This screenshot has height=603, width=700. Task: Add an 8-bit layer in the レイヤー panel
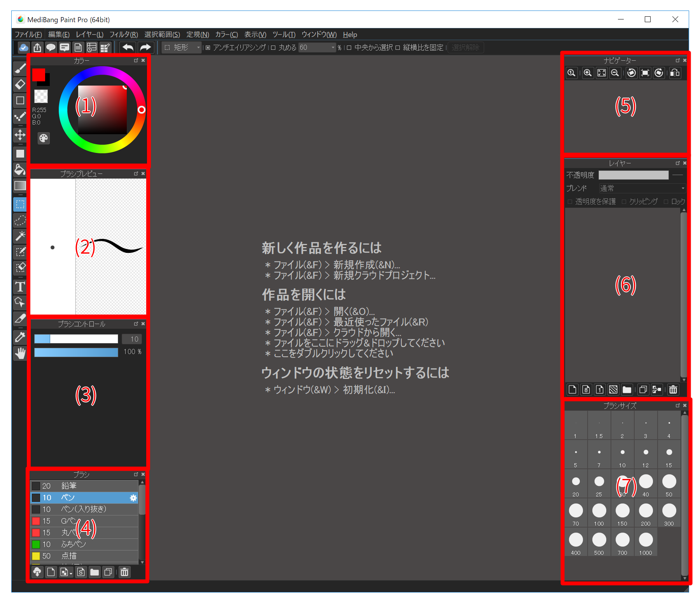click(x=586, y=389)
